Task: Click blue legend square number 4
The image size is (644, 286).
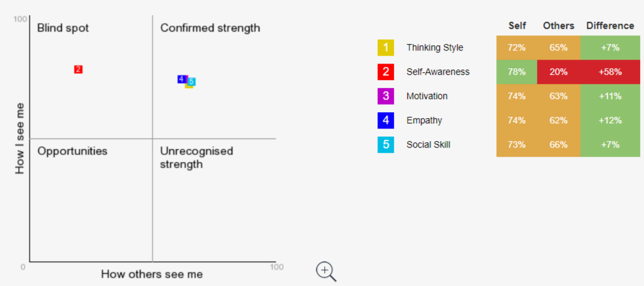Action: [x=385, y=120]
